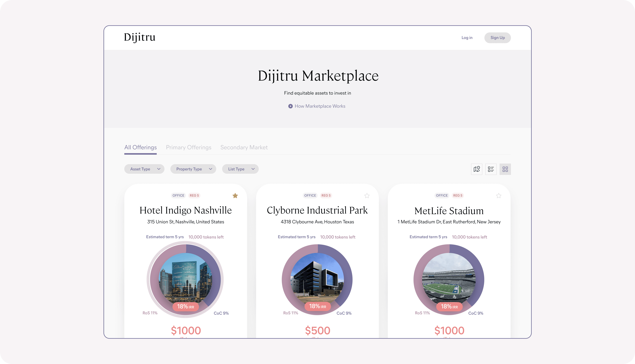635x364 pixels.
Task: Click the 18% IRR badge on Hotel Indigo Nashville
Action: coord(186,306)
